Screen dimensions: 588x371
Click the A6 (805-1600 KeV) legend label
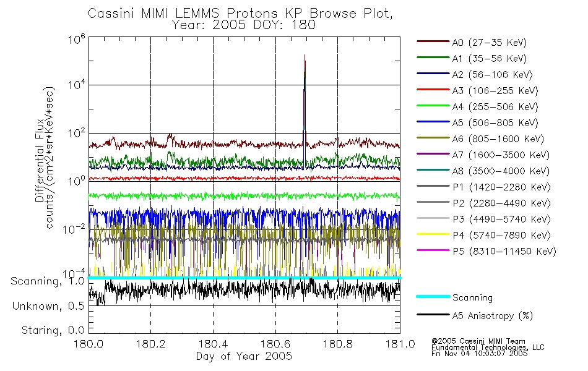click(498, 139)
